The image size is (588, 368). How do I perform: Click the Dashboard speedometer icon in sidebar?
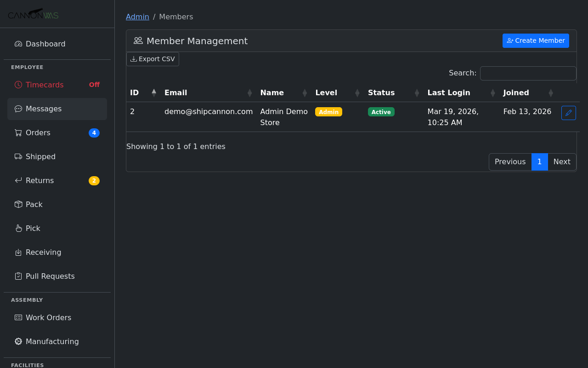18,44
